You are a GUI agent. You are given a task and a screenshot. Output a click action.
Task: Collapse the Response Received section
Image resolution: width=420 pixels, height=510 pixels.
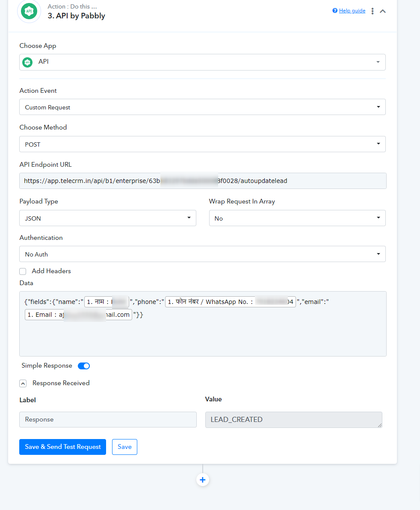coord(23,383)
